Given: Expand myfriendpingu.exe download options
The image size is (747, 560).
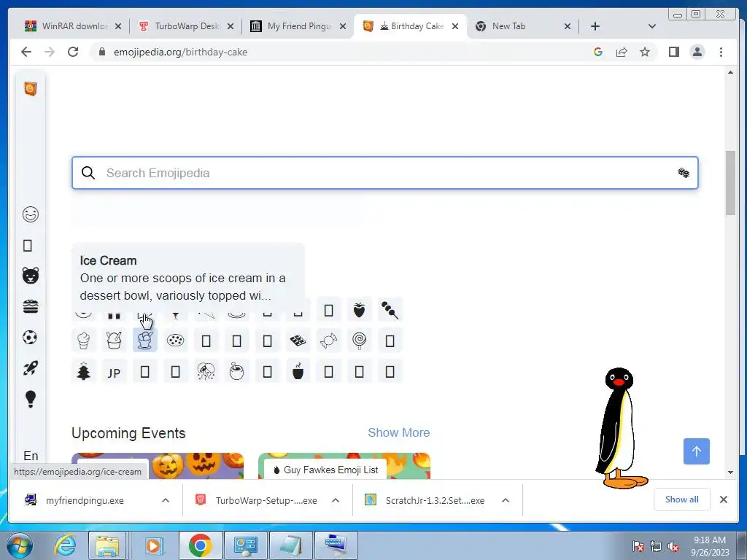Looking at the screenshot, I should tap(166, 500).
